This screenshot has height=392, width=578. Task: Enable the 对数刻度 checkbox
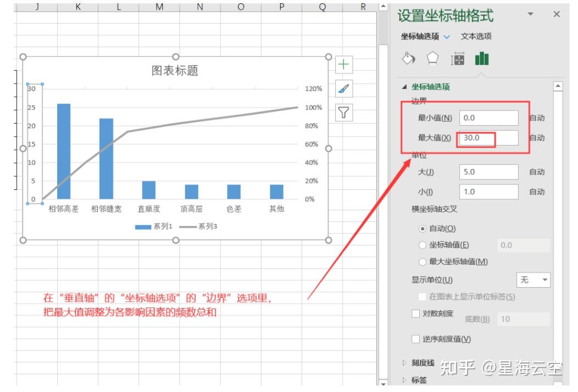415,313
